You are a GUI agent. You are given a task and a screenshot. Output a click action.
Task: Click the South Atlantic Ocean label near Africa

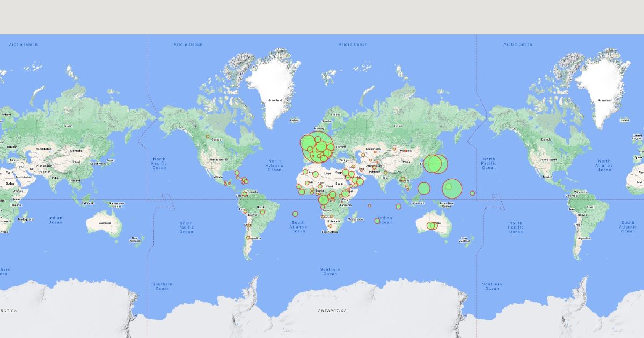pyautogui.click(x=298, y=227)
